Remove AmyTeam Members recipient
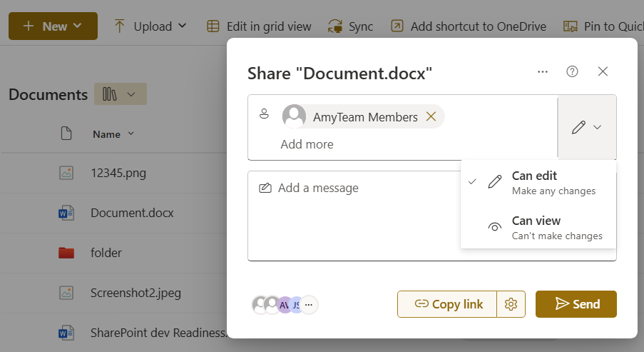 click(x=431, y=116)
